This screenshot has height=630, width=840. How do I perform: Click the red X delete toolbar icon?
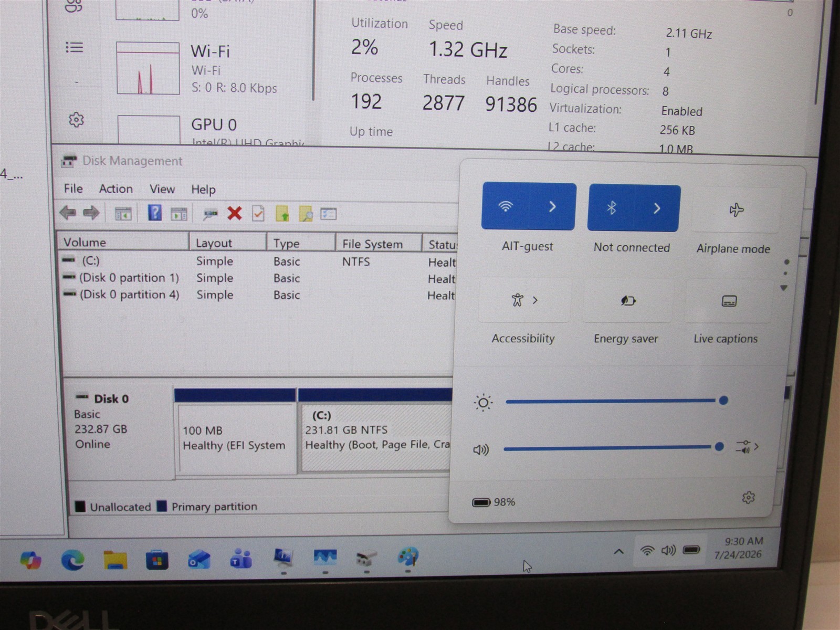[x=235, y=213]
